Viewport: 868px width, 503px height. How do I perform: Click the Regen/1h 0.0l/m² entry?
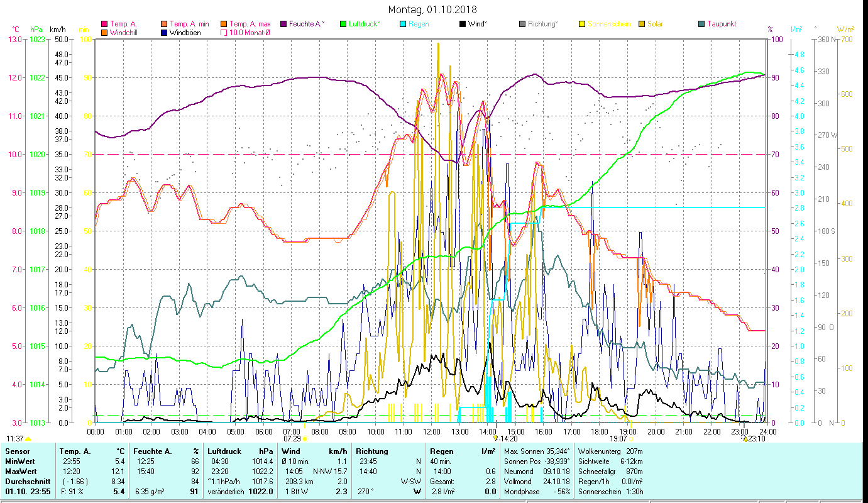(x=611, y=481)
